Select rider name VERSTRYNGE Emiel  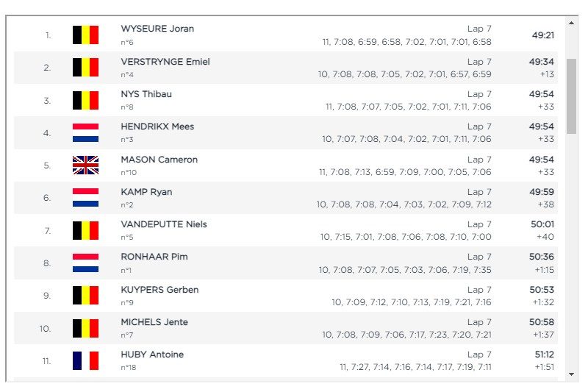pos(165,62)
